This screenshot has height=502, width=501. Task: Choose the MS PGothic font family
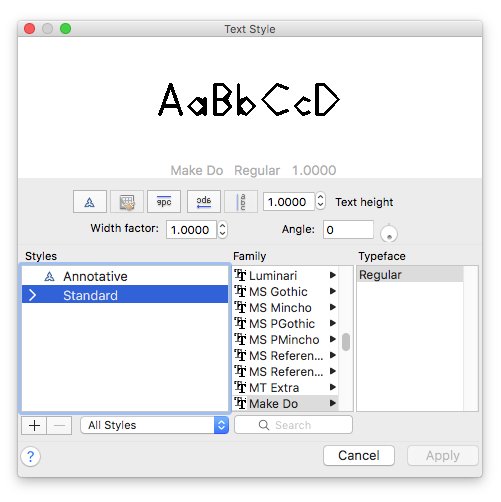click(x=285, y=324)
